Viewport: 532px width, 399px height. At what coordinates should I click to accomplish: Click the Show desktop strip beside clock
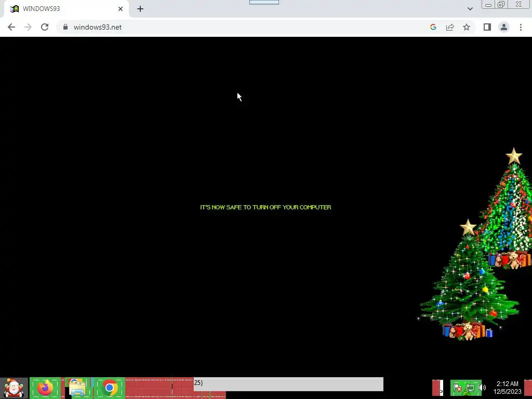[x=528, y=388]
